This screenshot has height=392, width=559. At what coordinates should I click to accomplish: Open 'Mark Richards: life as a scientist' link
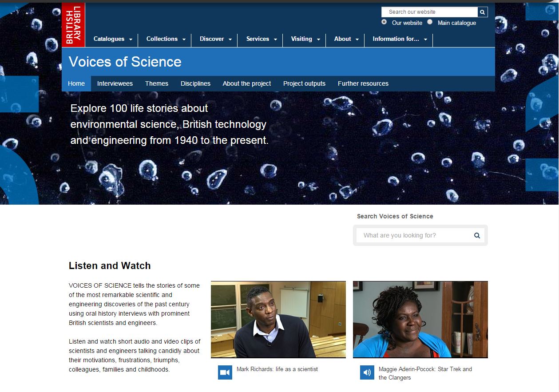pyautogui.click(x=277, y=369)
